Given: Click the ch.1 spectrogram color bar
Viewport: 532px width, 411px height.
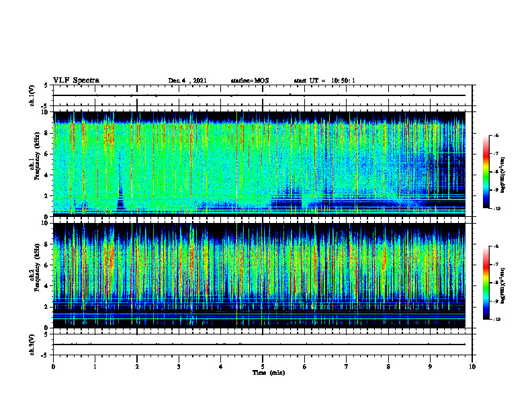Looking at the screenshot, I should [486, 172].
